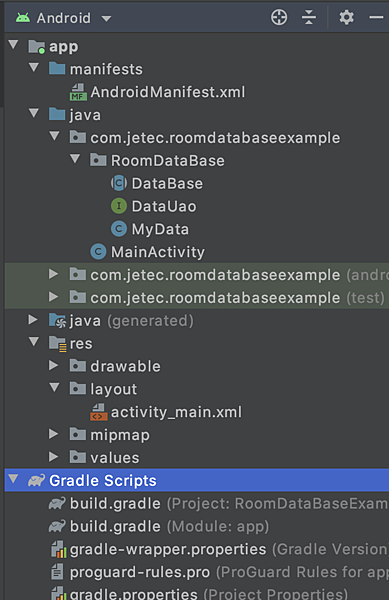Viewport: 389px width, 600px height.
Task: Open the Android view dropdown
Action: (x=63, y=18)
